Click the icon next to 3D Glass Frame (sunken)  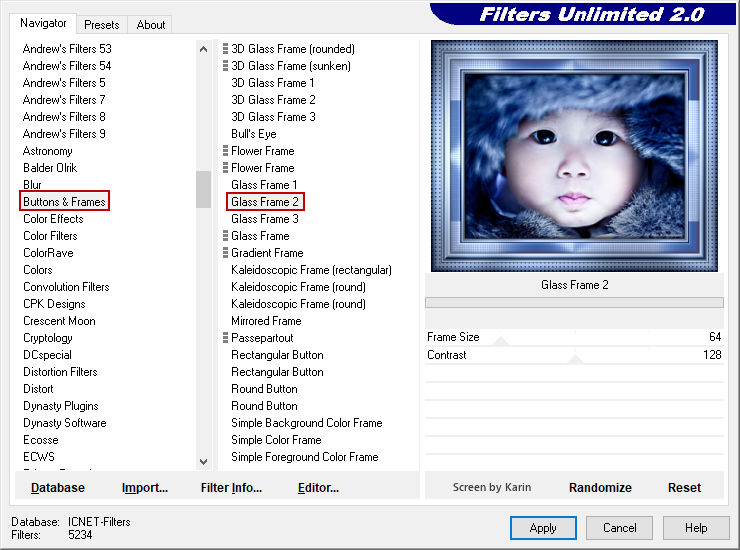pos(225,66)
